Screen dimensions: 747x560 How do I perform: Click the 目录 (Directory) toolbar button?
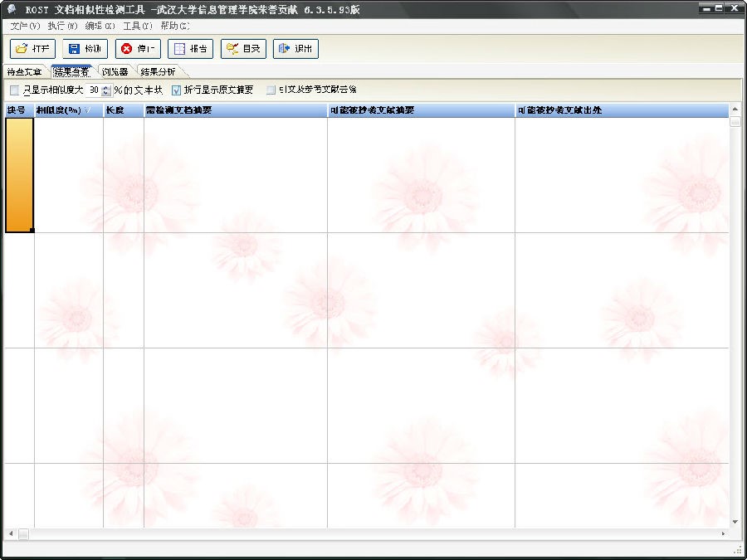point(243,49)
